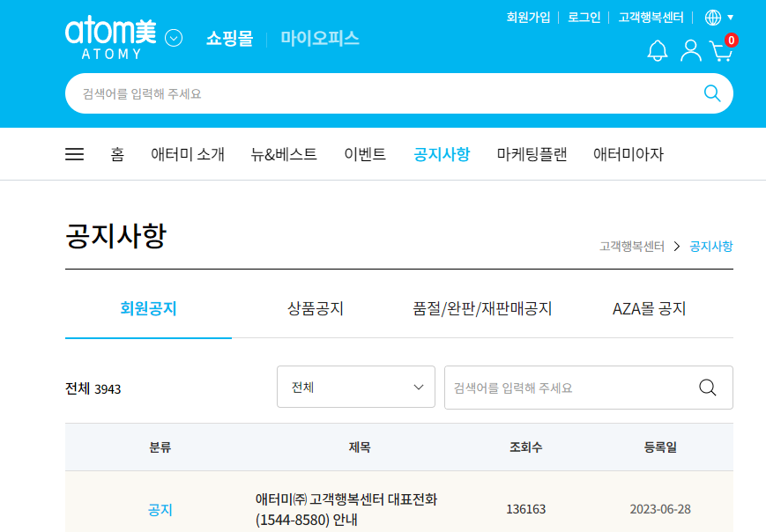Click the 등록일 column header
This screenshot has height=532, width=766.
coord(660,447)
